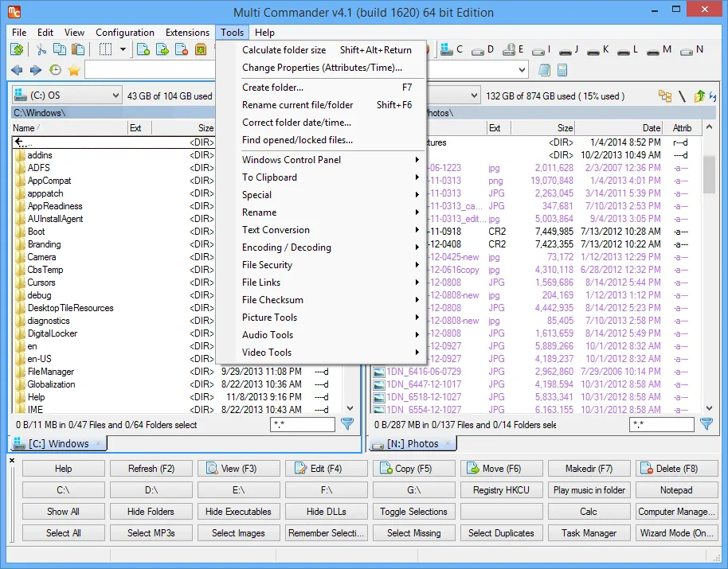Open the calculator icon in the toolbar

pos(562,71)
